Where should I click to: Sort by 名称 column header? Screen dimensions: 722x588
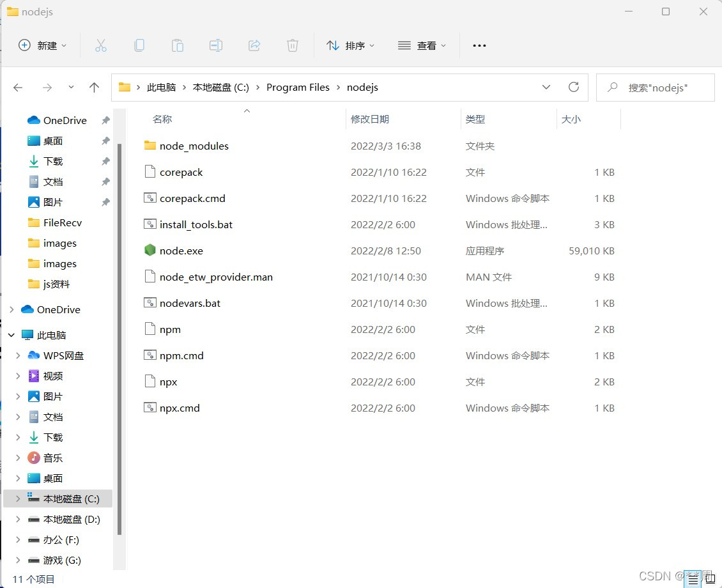coord(162,120)
